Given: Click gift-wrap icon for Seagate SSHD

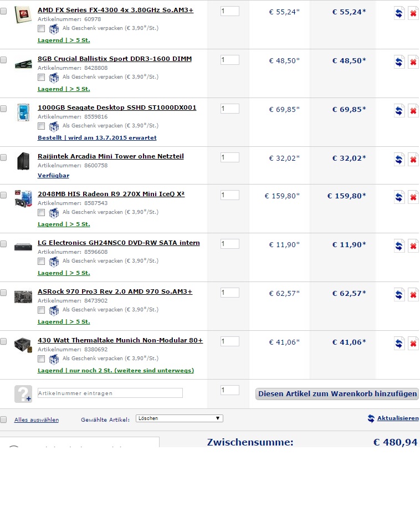Looking at the screenshot, I should click(x=54, y=126).
